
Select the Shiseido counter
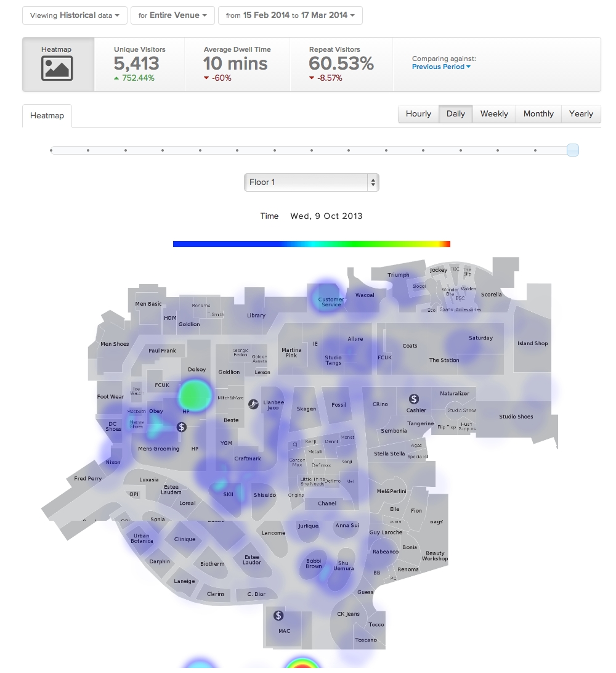coord(265,496)
